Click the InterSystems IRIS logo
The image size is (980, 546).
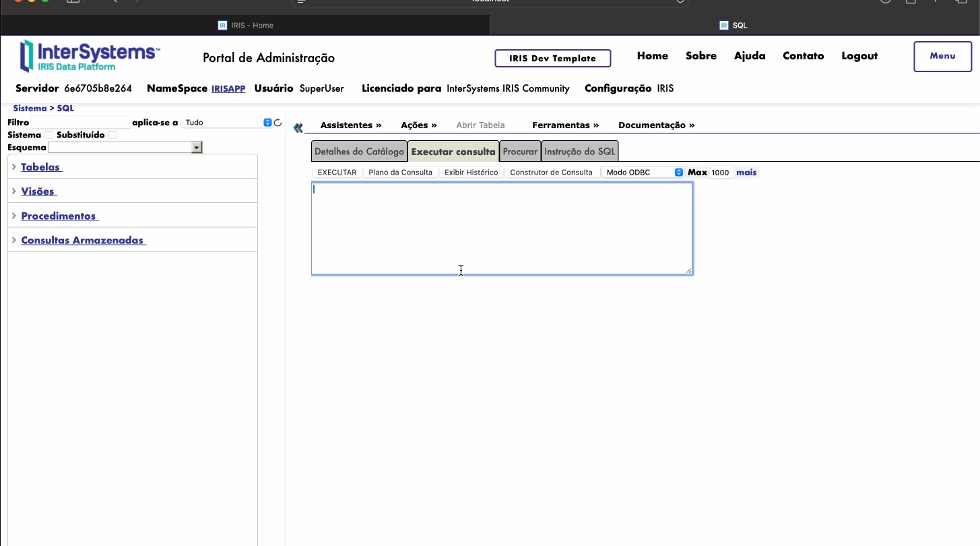click(x=90, y=55)
